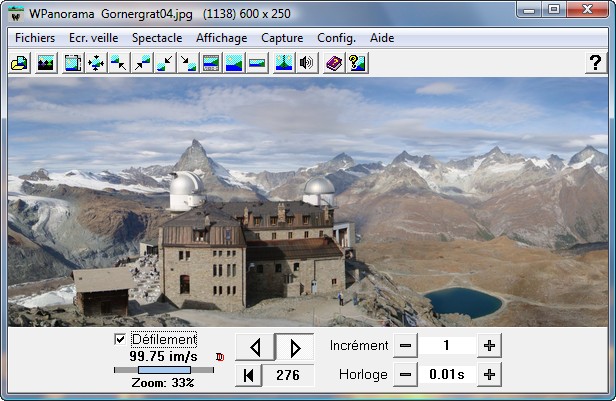Increase Incrément with the plus button
Image resolution: width=616 pixels, height=401 pixels.
point(490,346)
